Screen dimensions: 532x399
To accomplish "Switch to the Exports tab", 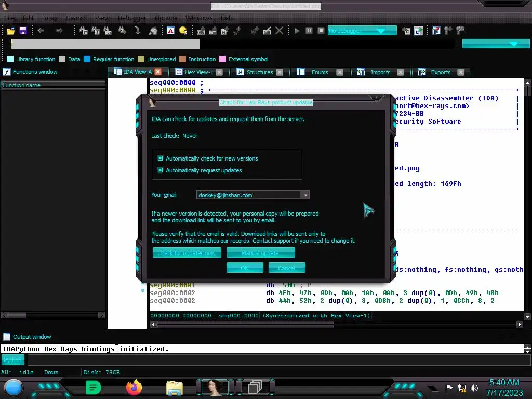I will [x=441, y=72].
